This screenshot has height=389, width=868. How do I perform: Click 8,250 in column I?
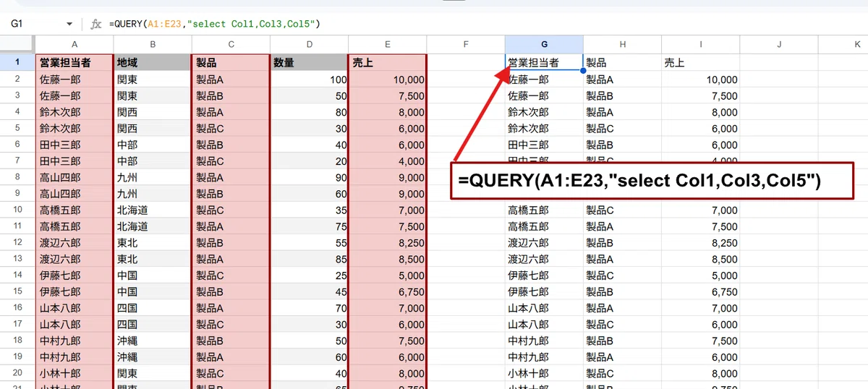pos(700,243)
